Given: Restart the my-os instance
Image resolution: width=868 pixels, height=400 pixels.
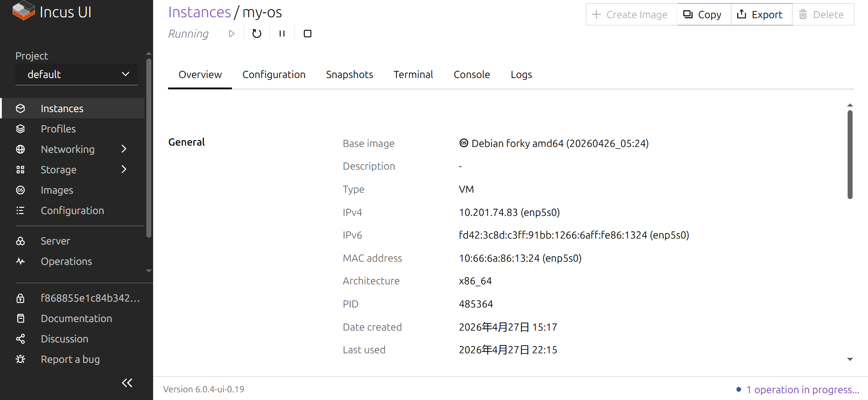Looking at the screenshot, I should pyautogui.click(x=256, y=34).
